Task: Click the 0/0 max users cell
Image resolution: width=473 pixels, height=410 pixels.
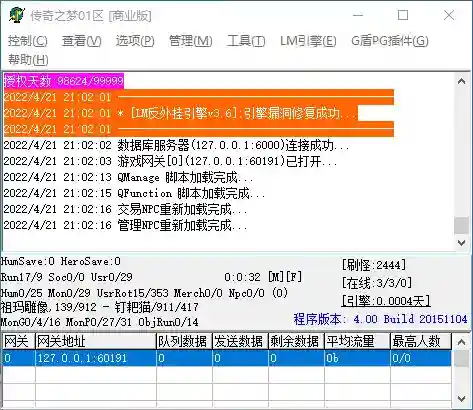Action: (421, 358)
